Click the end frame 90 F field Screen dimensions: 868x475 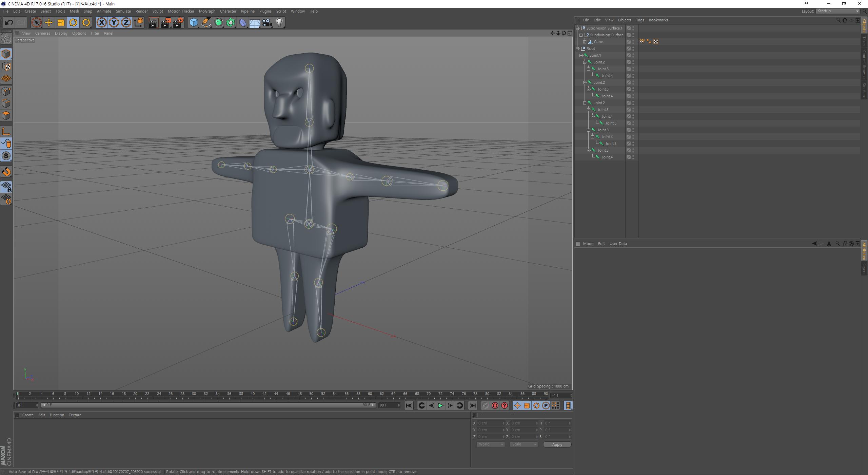(x=389, y=405)
